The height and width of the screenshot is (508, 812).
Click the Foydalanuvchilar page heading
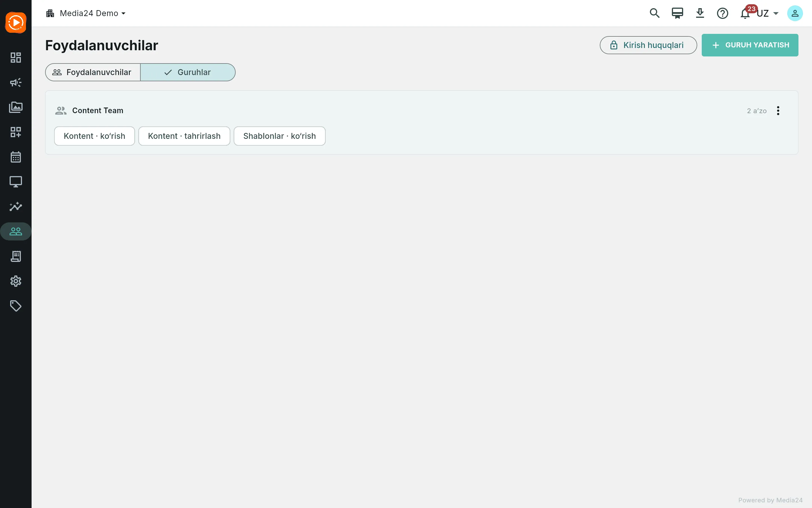coord(102,45)
